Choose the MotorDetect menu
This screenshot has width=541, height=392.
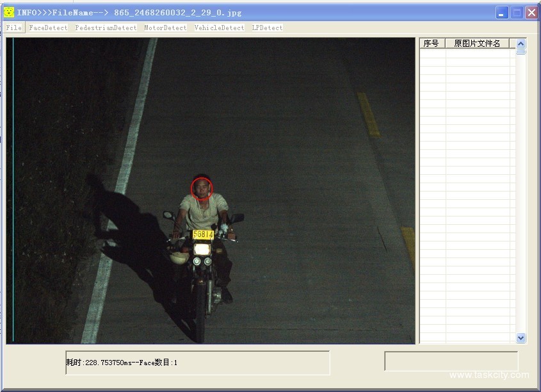(x=165, y=28)
